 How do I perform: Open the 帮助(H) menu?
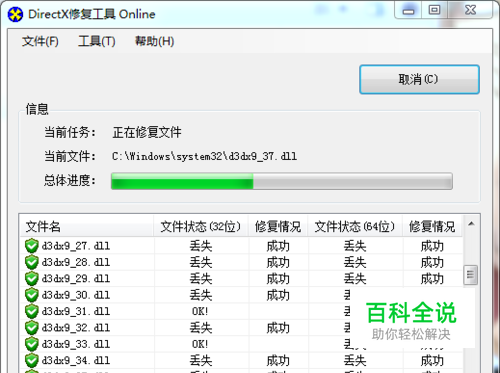pos(154,41)
